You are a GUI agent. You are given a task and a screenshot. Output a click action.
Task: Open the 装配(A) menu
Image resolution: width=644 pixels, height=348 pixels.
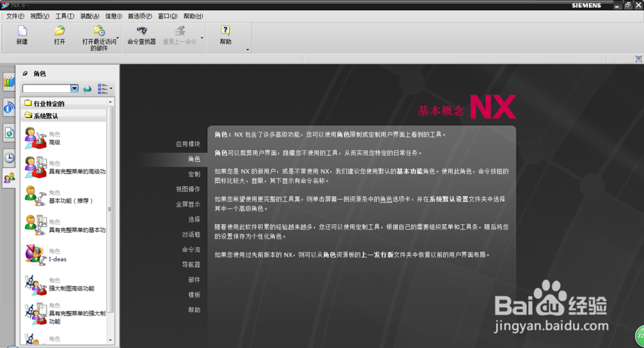90,16
